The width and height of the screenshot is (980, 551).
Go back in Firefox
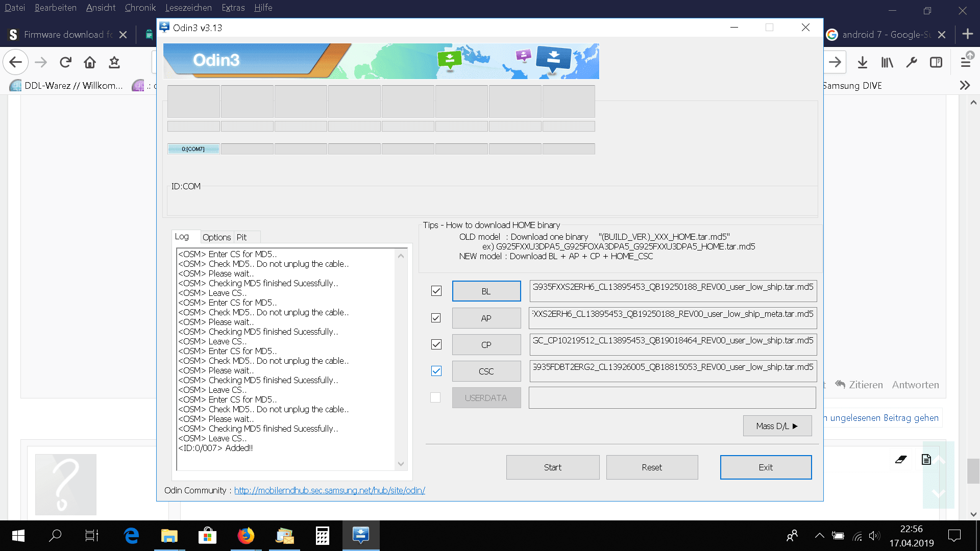(x=15, y=62)
